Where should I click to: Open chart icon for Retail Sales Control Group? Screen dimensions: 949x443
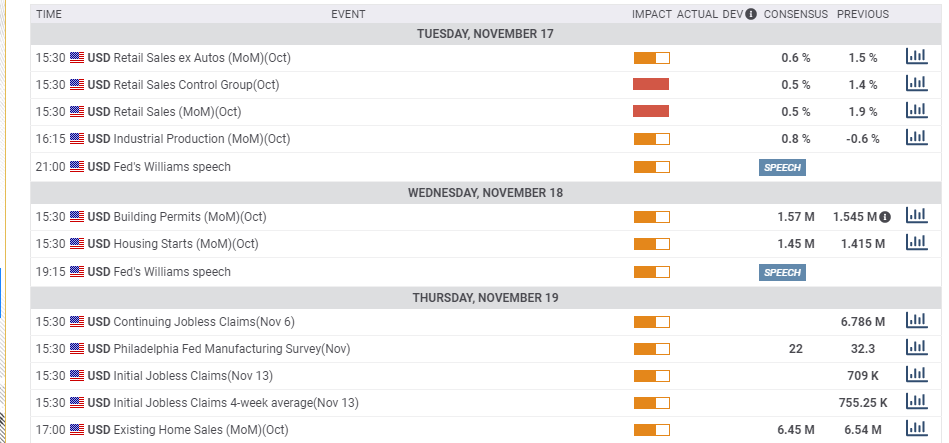(x=916, y=84)
